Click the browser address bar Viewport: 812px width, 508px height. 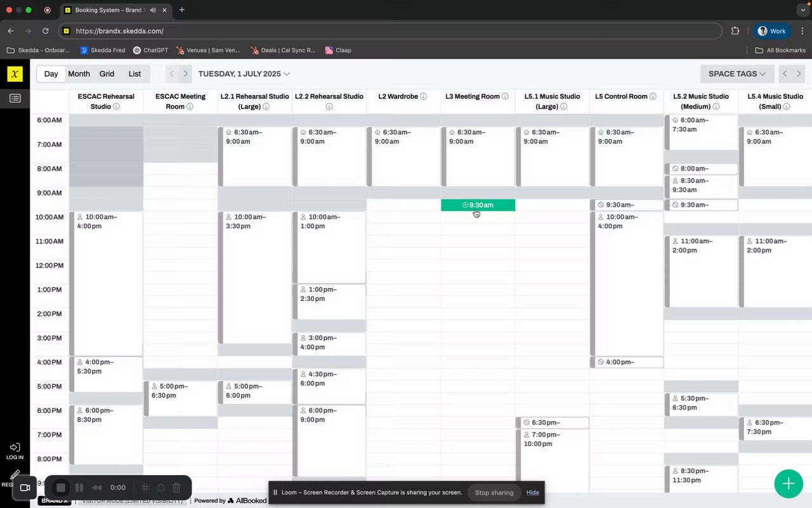coord(390,30)
